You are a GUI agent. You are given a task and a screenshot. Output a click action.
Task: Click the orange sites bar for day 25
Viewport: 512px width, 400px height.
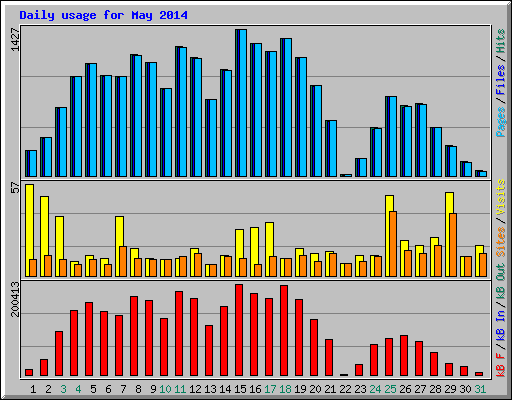tap(393, 244)
